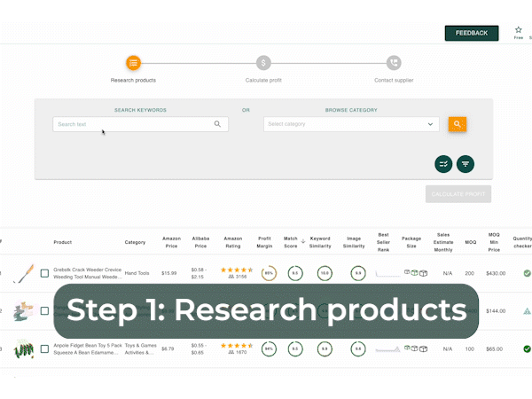The width and height of the screenshot is (532, 399).
Task: Open the column settings round button
Action: [x=443, y=164]
